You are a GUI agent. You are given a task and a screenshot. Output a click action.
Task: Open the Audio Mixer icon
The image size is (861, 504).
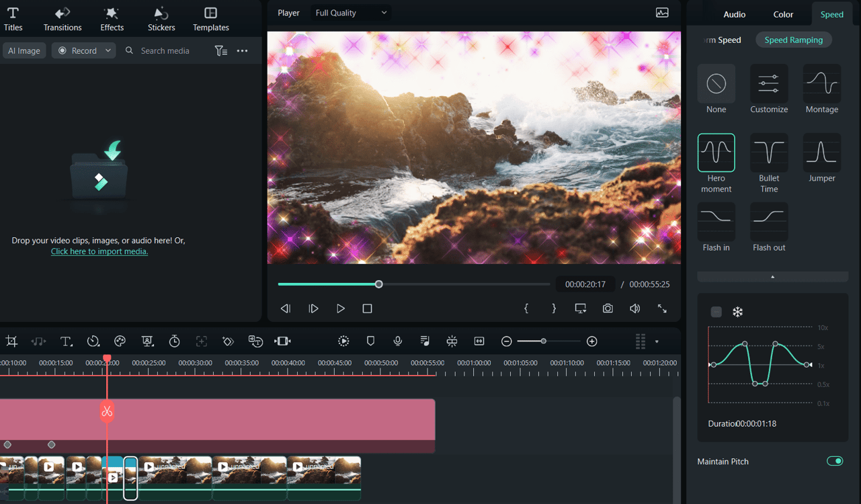(x=425, y=341)
